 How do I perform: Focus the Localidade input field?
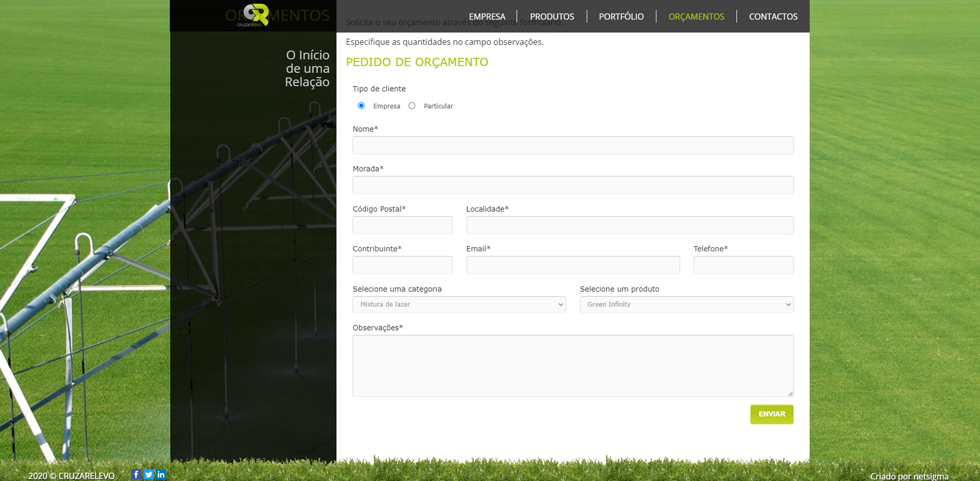[630, 225]
